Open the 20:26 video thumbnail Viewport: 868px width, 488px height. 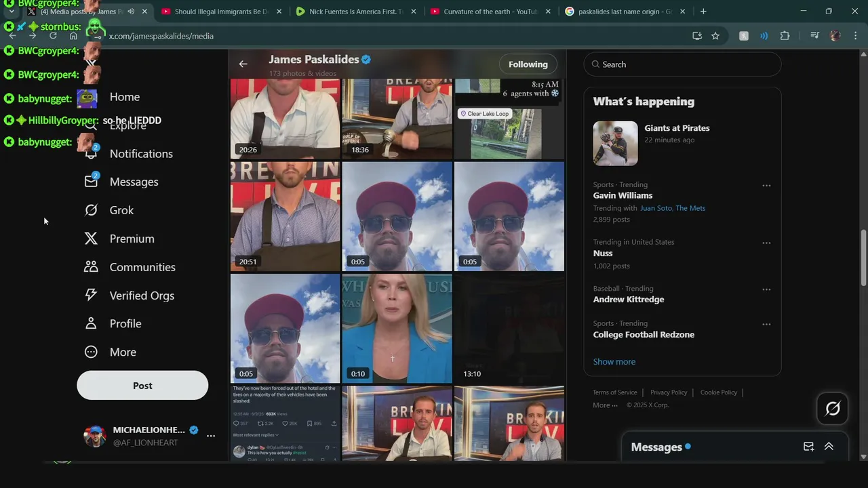pos(285,119)
